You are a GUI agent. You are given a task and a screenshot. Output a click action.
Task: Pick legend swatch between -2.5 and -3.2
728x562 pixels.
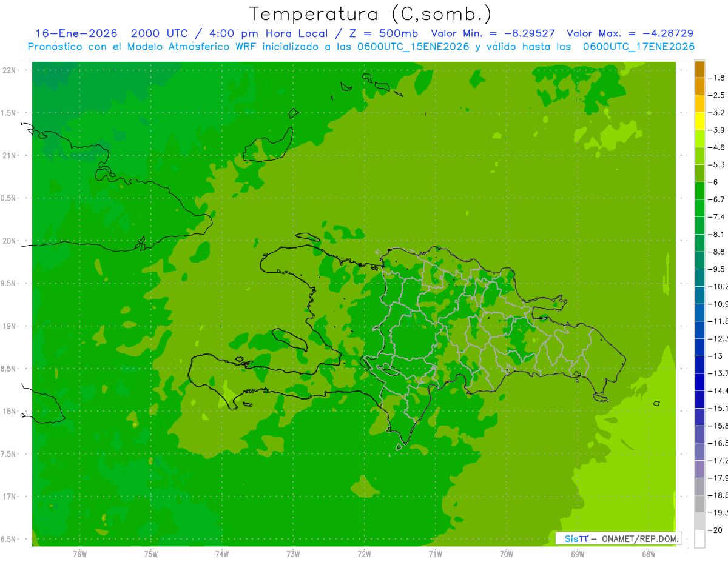tap(699, 104)
